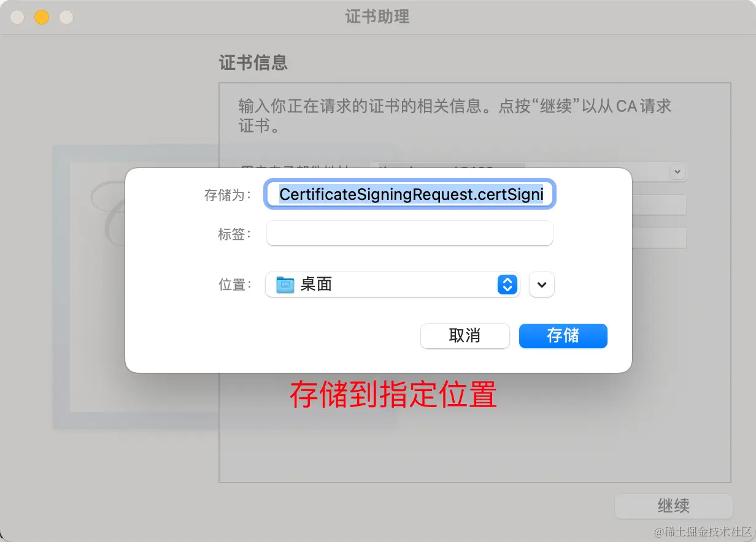Click the red 存储到指定位置 annotation text
This screenshot has width=756, height=542.
[393, 395]
